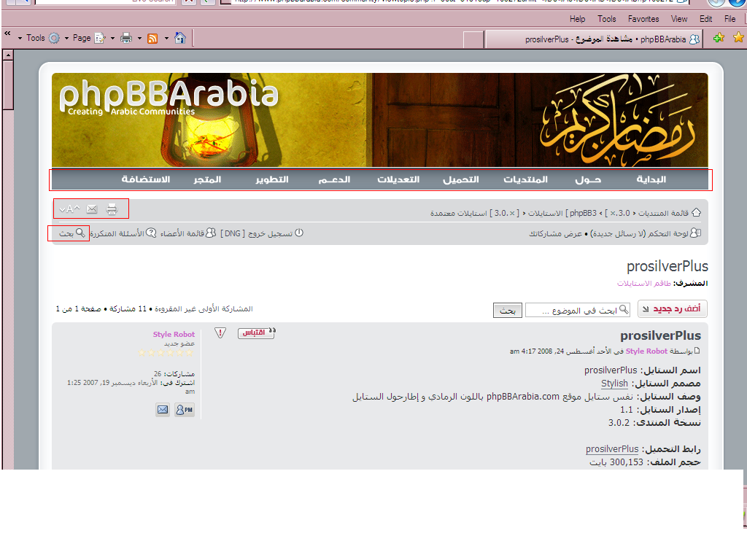Open the File menu
747x560 pixels.
pos(729,19)
